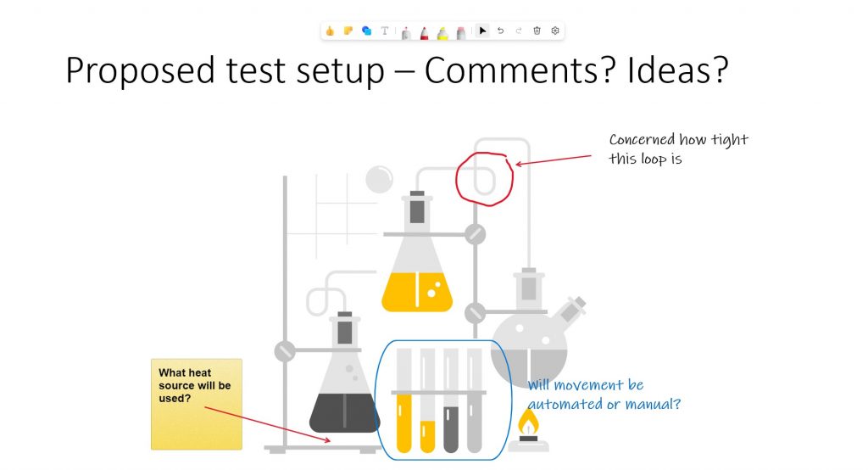Open the annotation settings gear
Viewport: 868px width, 470px height.
pos(555,31)
